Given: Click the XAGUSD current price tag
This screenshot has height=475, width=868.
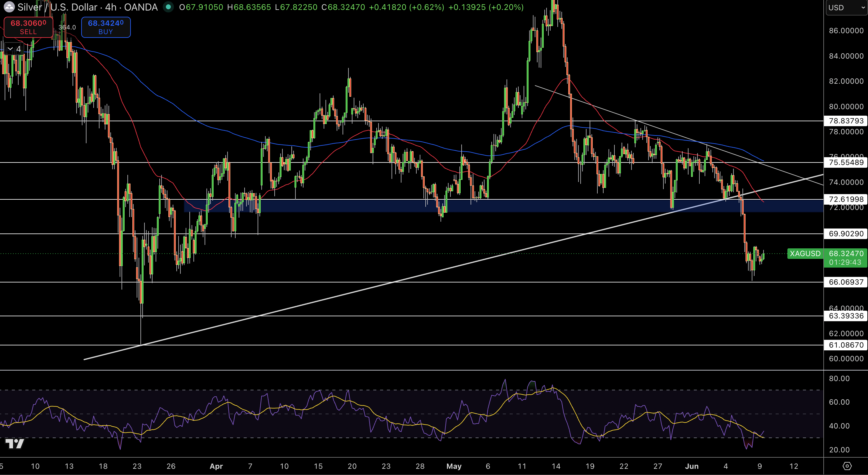Looking at the screenshot, I should [805, 254].
